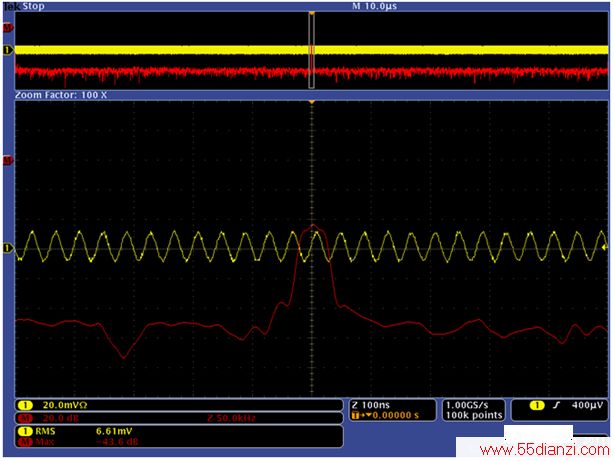
Task: Click the yellow channel 1 badge beside 20.0mV
Action: pos(25,405)
